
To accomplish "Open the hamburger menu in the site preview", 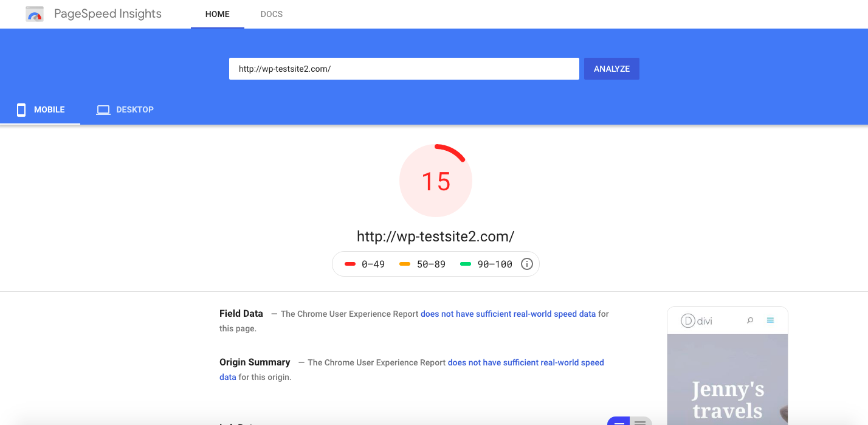I will pos(770,320).
